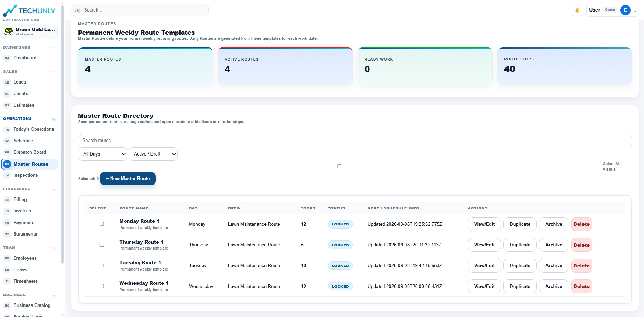Click the Today's Operations TO icon
The height and width of the screenshot is (317, 644).
click(x=7, y=129)
